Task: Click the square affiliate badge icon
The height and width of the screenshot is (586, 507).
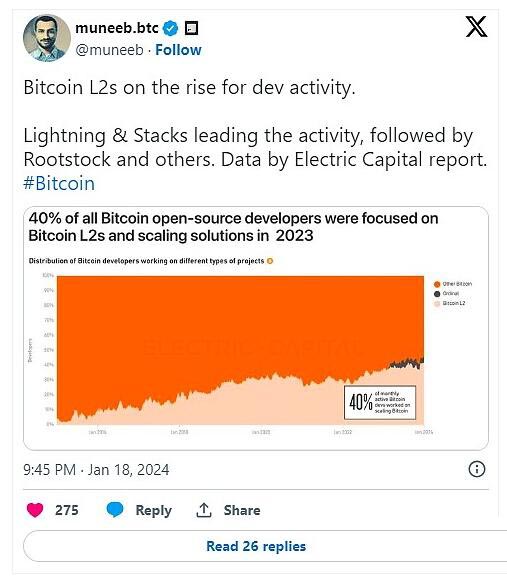Action: tap(192, 28)
